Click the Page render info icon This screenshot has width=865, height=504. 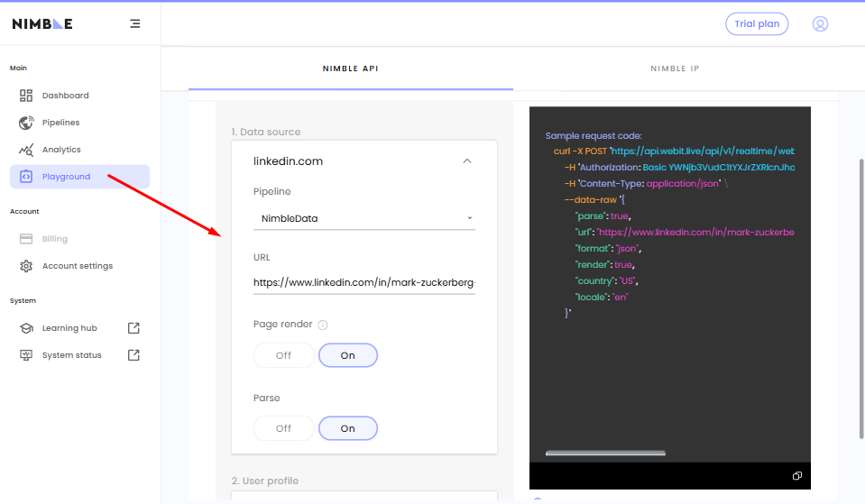pos(323,325)
